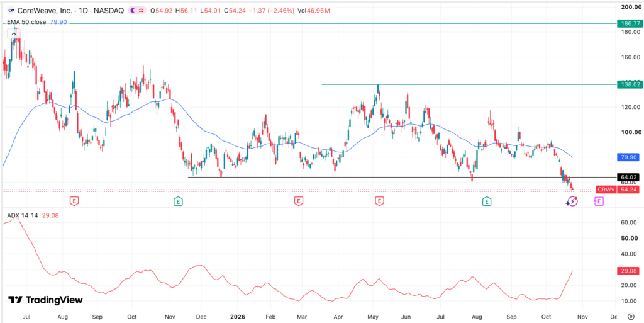Open chart settings via the gear icon
The height and width of the screenshot is (323, 644).
click(631, 317)
